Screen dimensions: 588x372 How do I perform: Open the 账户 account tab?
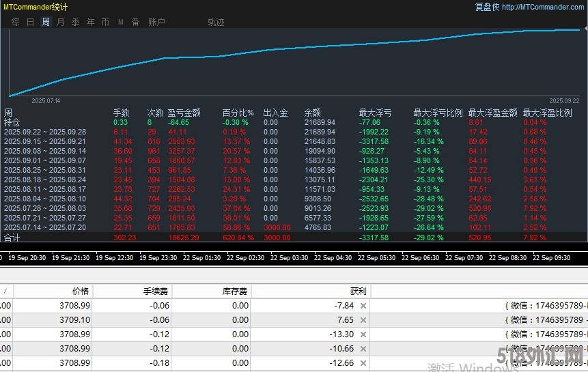point(156,22)
